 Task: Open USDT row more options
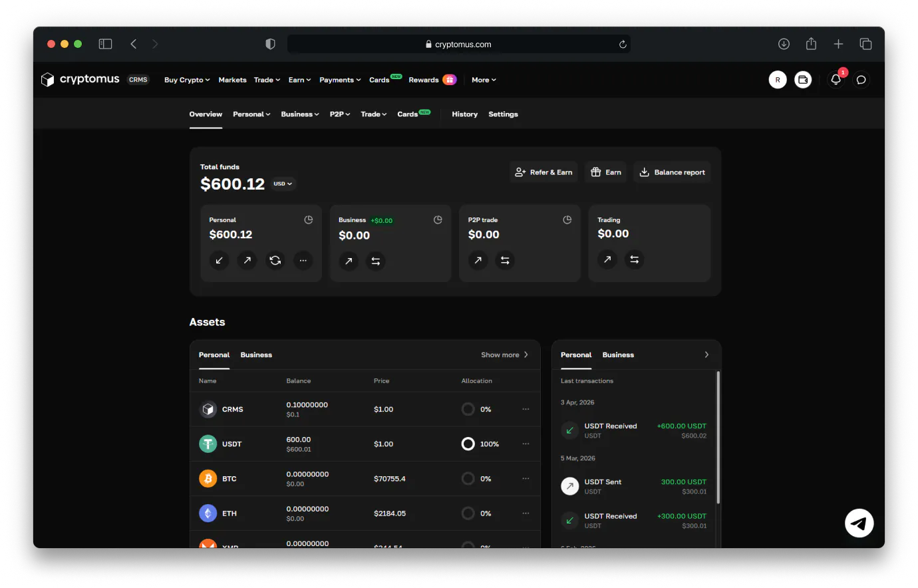pos(526,444)
